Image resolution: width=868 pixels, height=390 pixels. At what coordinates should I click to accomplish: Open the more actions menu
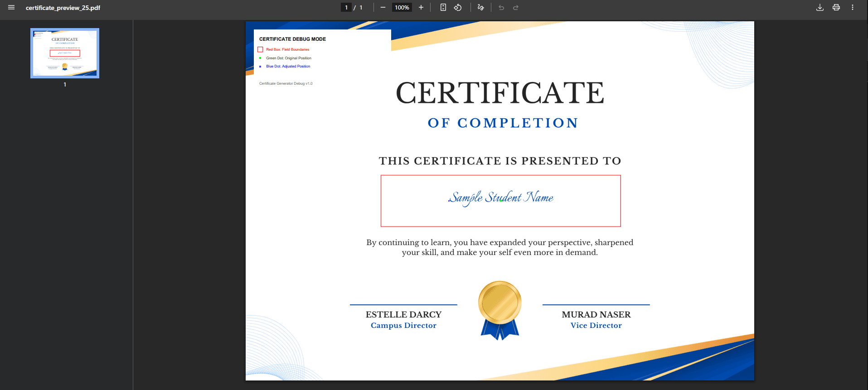pyautogui.click(x=853, y=7)
